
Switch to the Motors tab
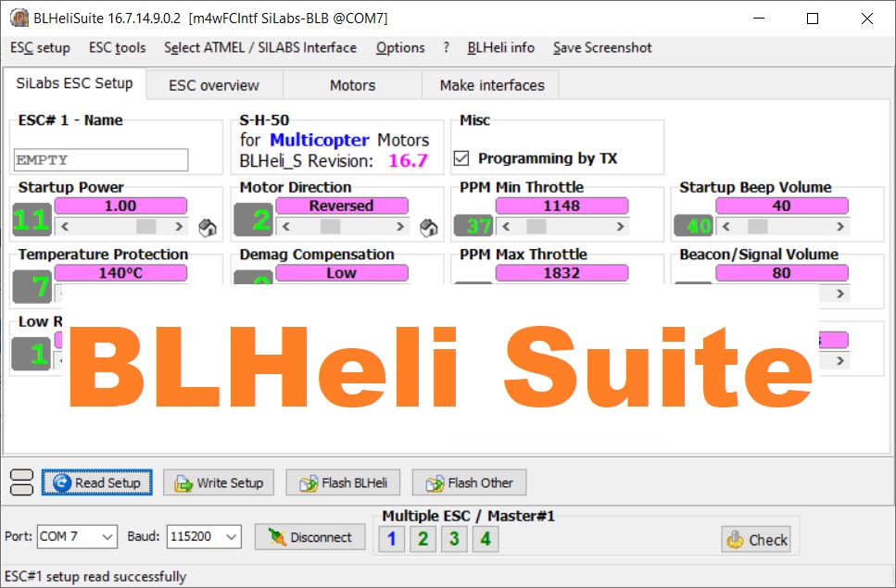pyautogui.click(x=353, y=85)
